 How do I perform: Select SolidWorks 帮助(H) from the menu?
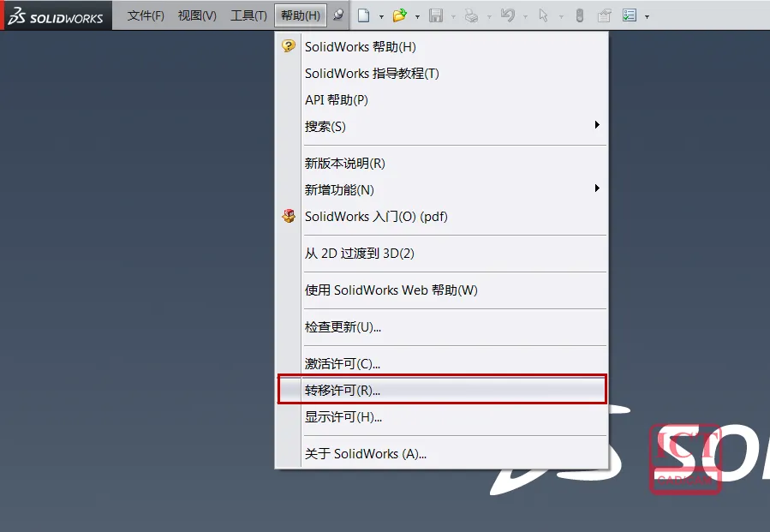(442, 46)
